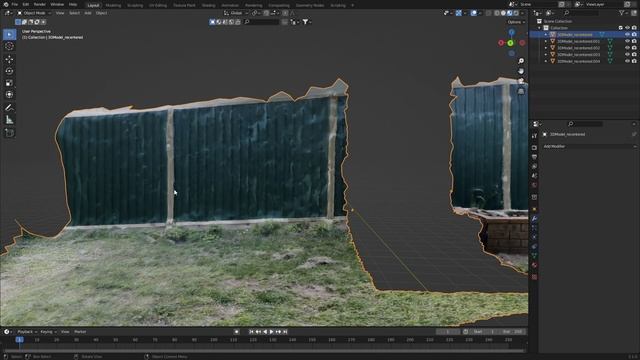Open the Modifiers wrench tab in Properties
640x360 pixels.
pyautogui.click(x=534, y=218)
